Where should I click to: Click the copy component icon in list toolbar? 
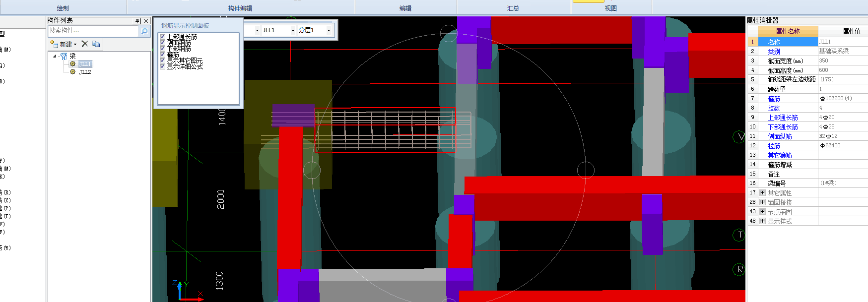(x=96, y=44)
